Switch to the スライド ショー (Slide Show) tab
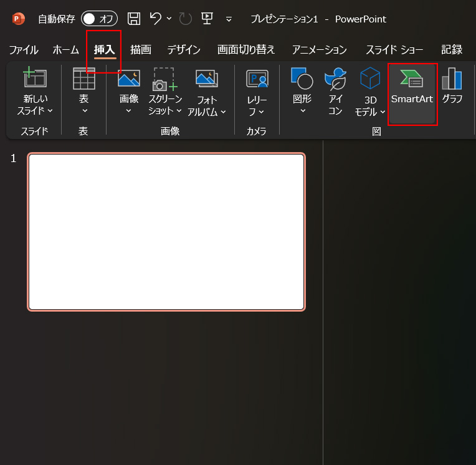Image resolution: width=476 pixels, height=465 pixels. pyautogui.click(x=394, y=49)
